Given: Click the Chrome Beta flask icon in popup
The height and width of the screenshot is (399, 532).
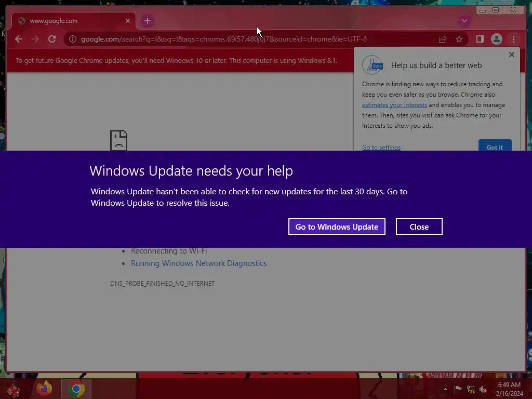Looking at the screenshot, I should point(373,65).
